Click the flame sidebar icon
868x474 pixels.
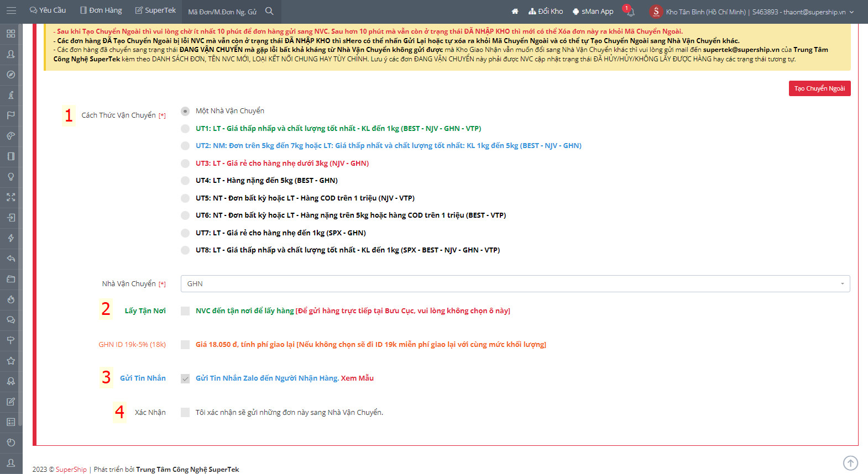(x=11, y=299)
